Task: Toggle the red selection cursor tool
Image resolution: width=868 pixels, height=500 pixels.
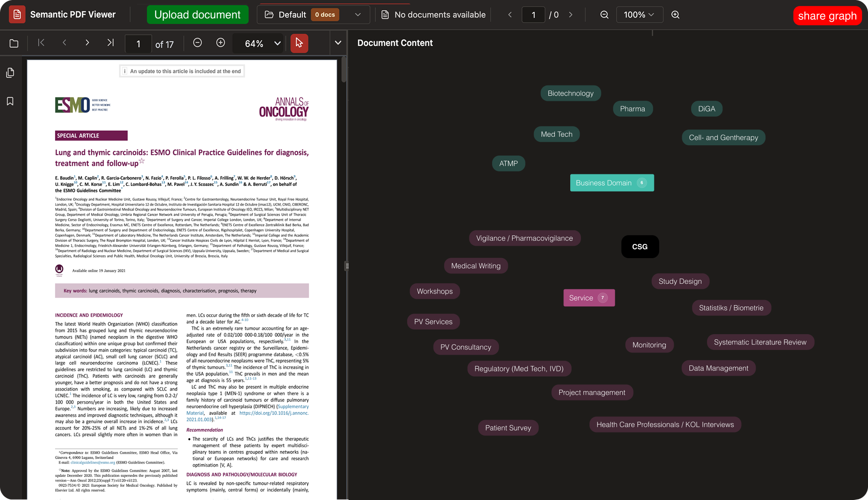Action: pos(299,43)
